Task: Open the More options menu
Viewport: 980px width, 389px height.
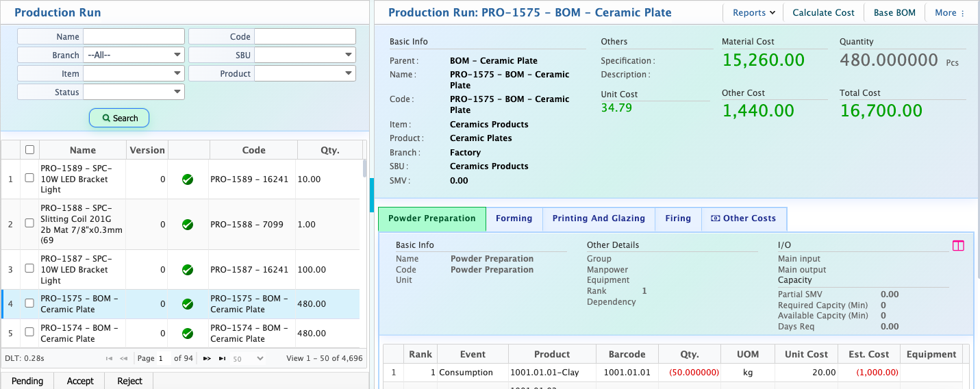Action: [x=950, y=12]
